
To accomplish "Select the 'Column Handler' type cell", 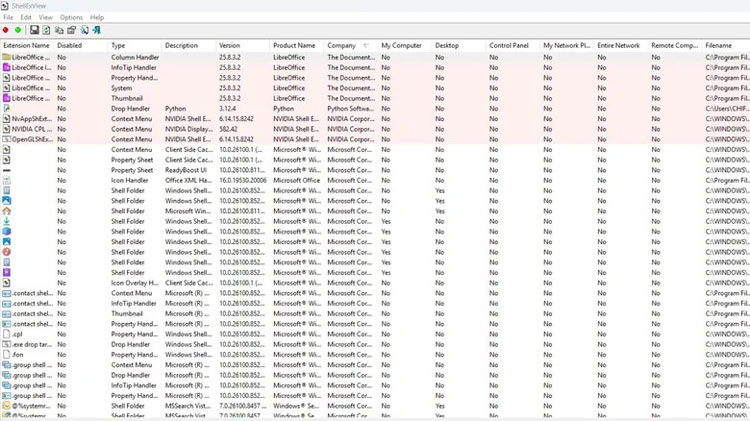I will pyautogui.click(x=135, y=57).
